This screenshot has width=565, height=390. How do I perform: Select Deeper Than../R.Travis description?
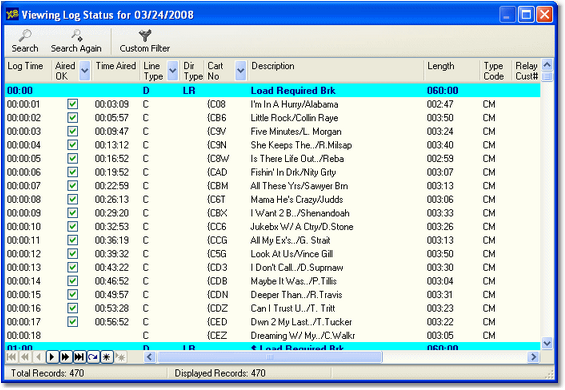point(296,295)
